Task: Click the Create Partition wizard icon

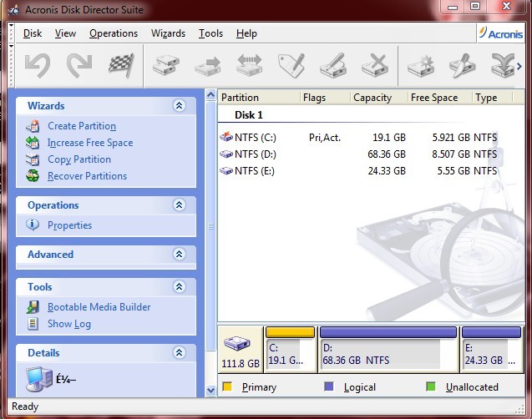Action: tap(33, 126)
